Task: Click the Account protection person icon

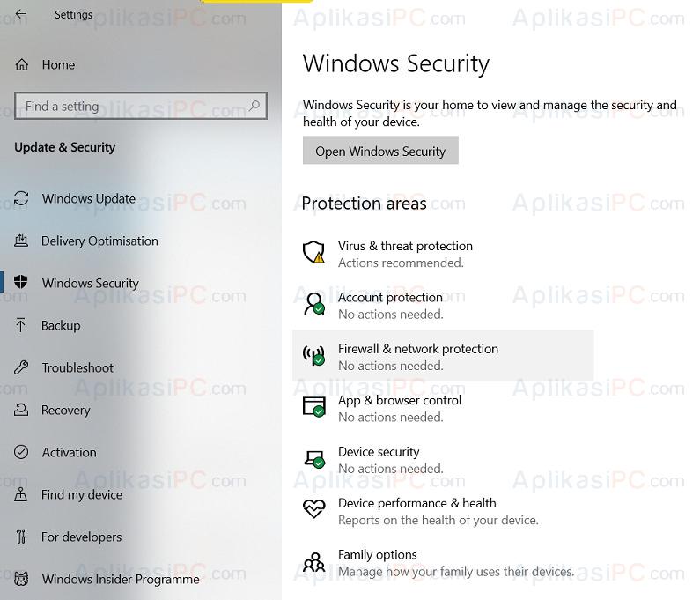Action: 313,304
